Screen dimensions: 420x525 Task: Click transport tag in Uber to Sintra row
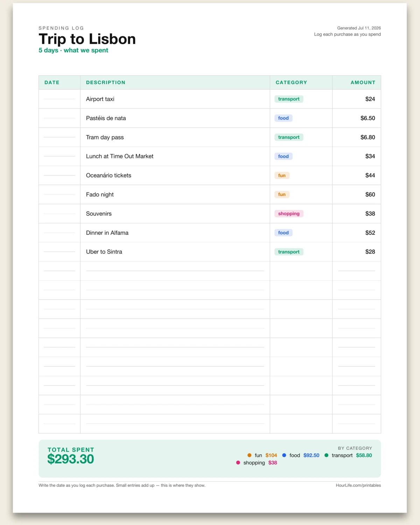289,252
